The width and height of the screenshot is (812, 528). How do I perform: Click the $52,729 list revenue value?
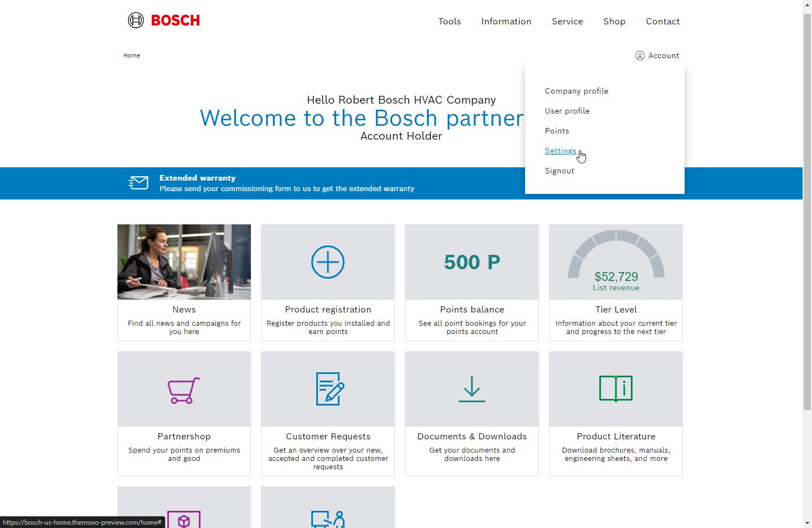click(x=616, y=276)
